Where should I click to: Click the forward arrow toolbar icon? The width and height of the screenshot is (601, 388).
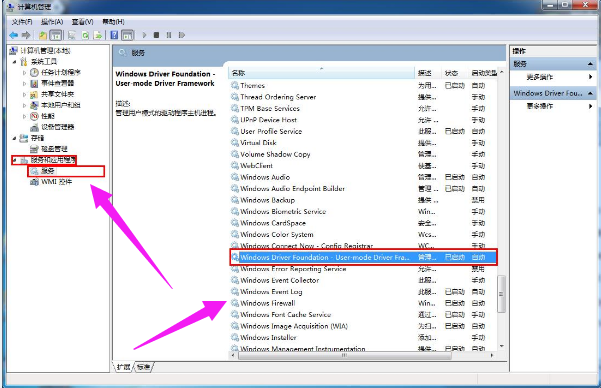coord(26,35)
